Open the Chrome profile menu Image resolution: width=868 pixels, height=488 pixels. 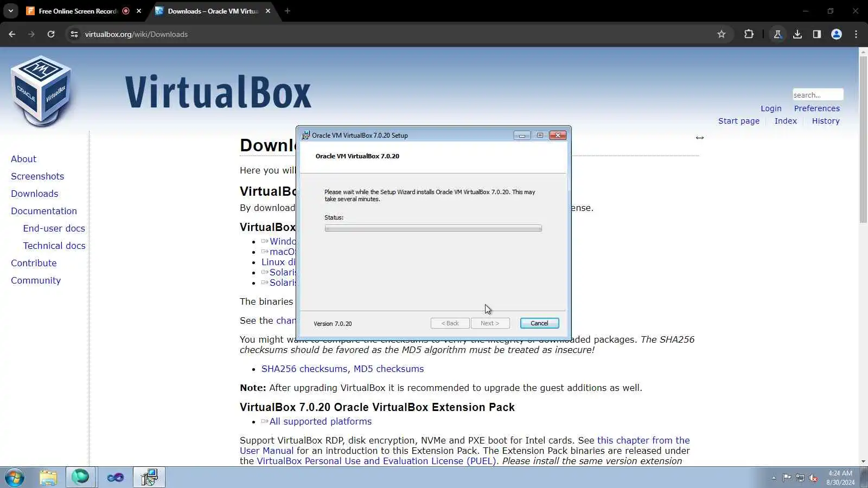click(837, 34)
